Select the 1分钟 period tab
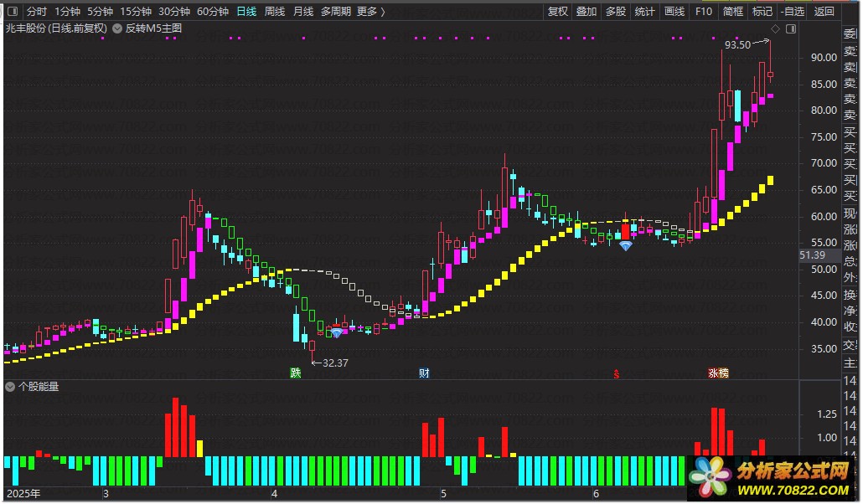The image size is (863, 504). pyautogui.click(x=67, y=11)
